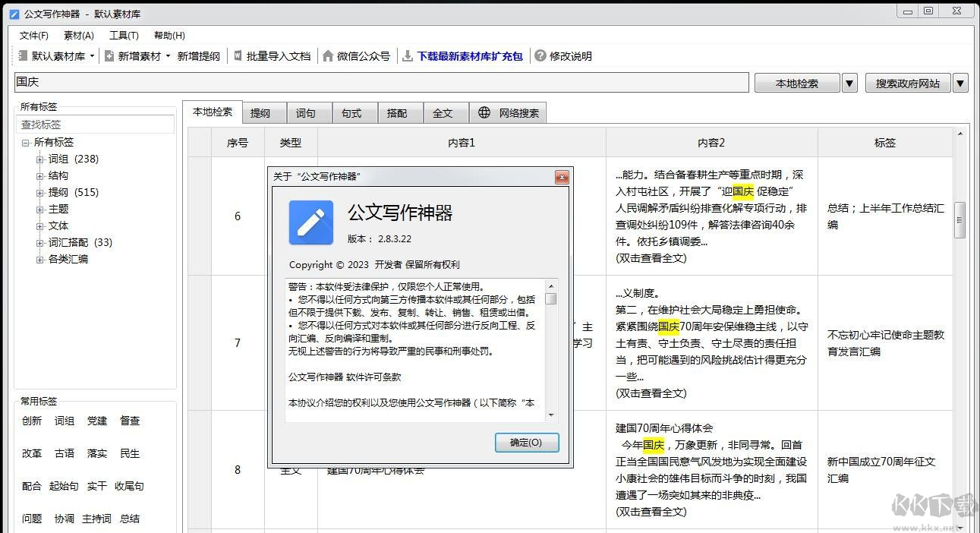
Task: Open dropdown arrow next to 本地检索 button
Action: click(849, 84)
